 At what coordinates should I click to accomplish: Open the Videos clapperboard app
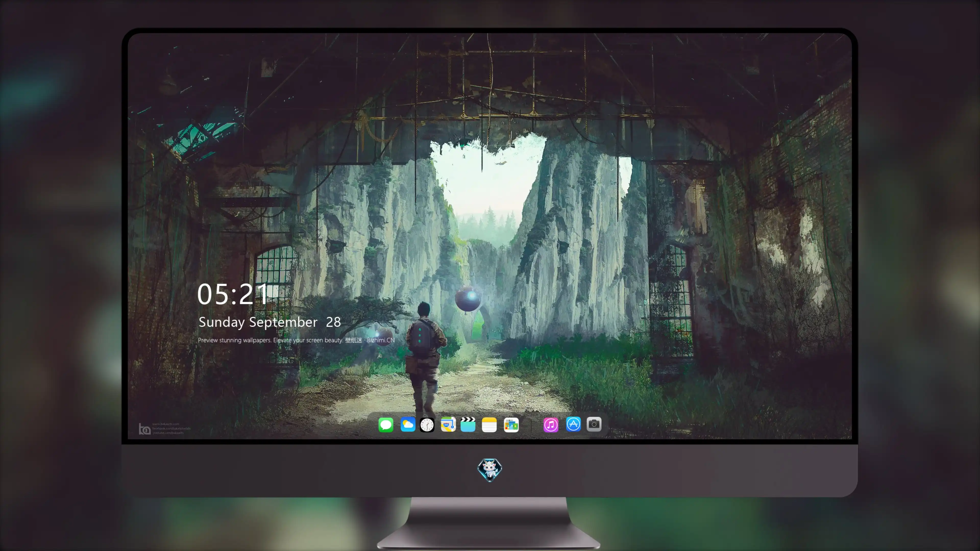click(x=468, y=424)
